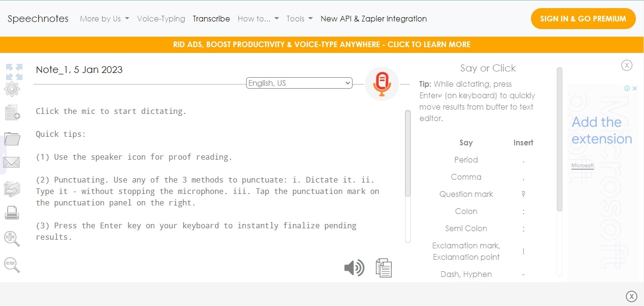This screenshot has height=306, width=644.
Task: Go to the Transcribe page
Action: tap(211, 19)
